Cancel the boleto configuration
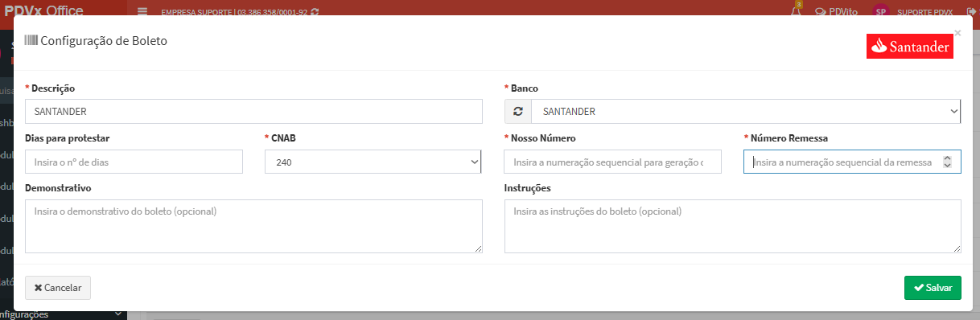Screen dimensions: 980x320 pos(58,288)
